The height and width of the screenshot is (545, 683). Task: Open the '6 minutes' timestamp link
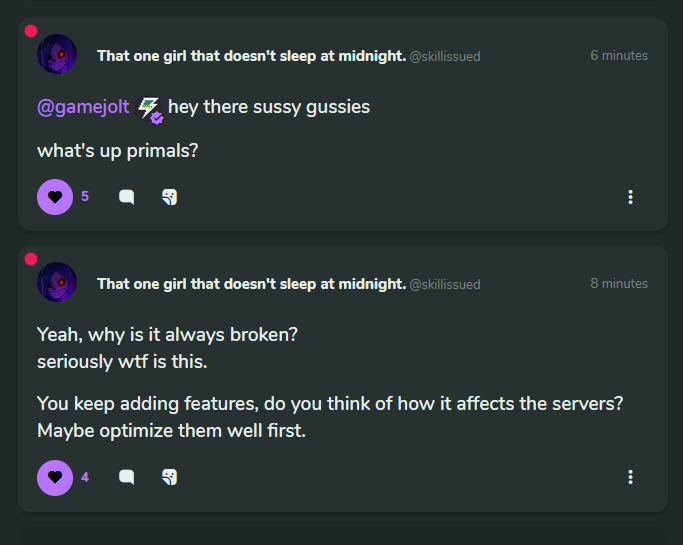[x=619, y=55]
